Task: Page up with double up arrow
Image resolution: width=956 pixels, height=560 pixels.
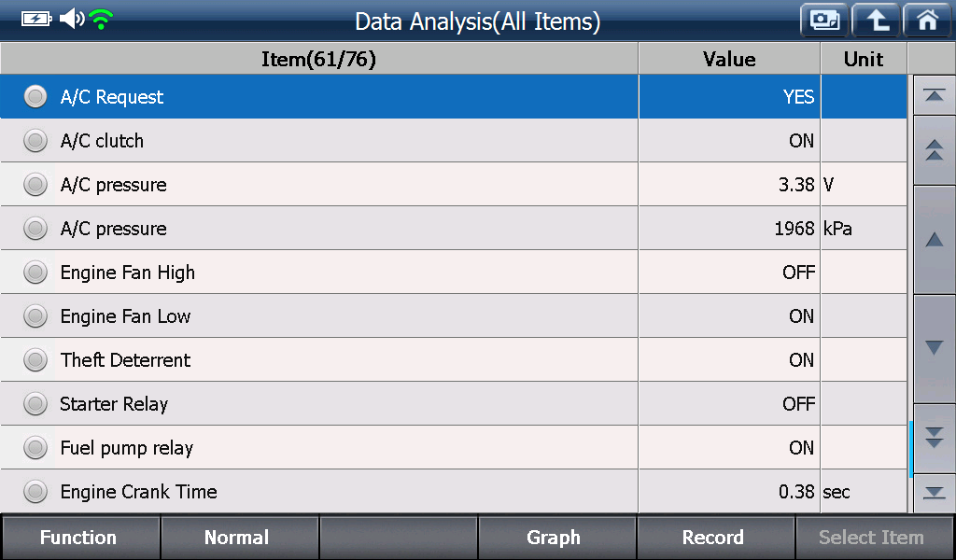Action: pos(934,150)
